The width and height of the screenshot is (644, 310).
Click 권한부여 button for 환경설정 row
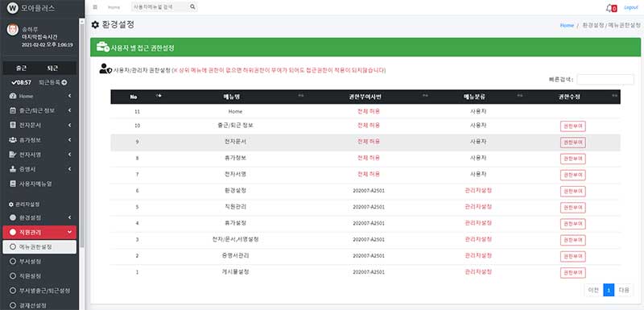[x=573, y=192]
